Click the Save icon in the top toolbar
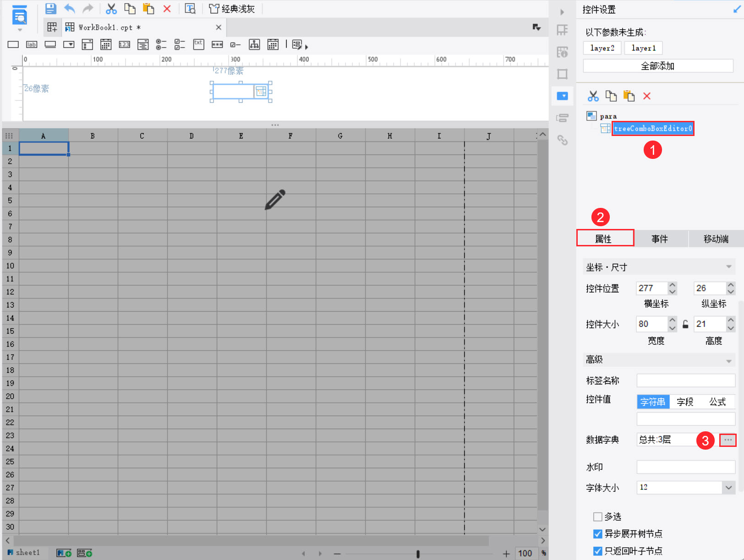Screen dimensions: 744x560 point(50,8)
